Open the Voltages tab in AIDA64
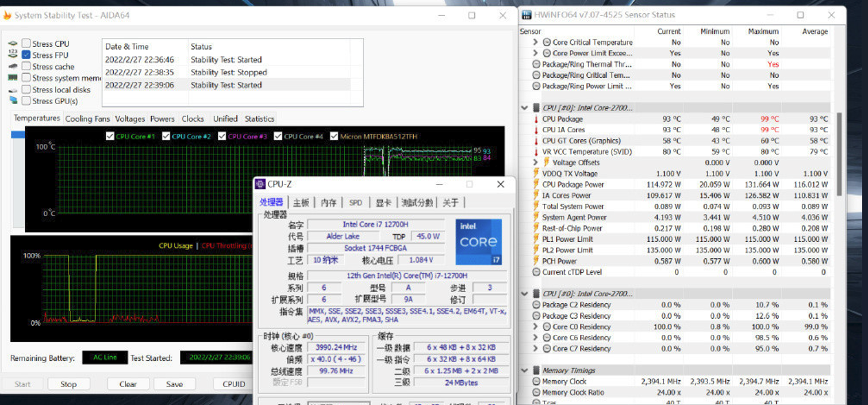This screenshot has width=868, height=405. [x=130, y=119]
